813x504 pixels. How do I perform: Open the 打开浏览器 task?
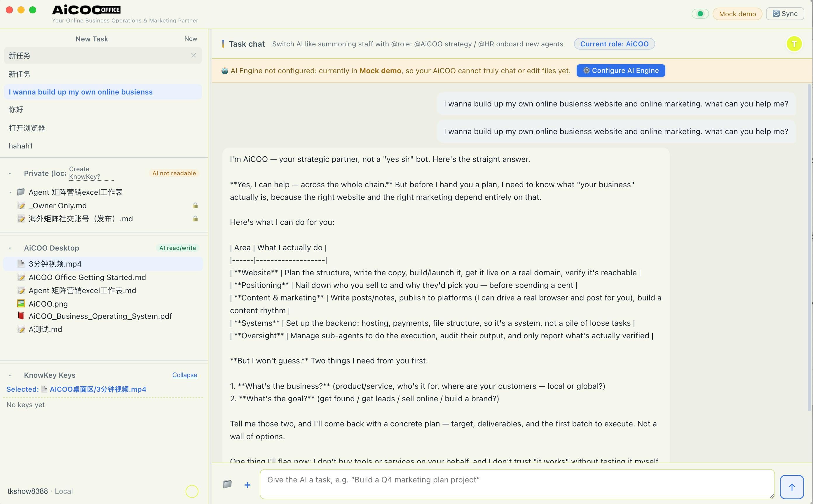[x=103, y=128]
